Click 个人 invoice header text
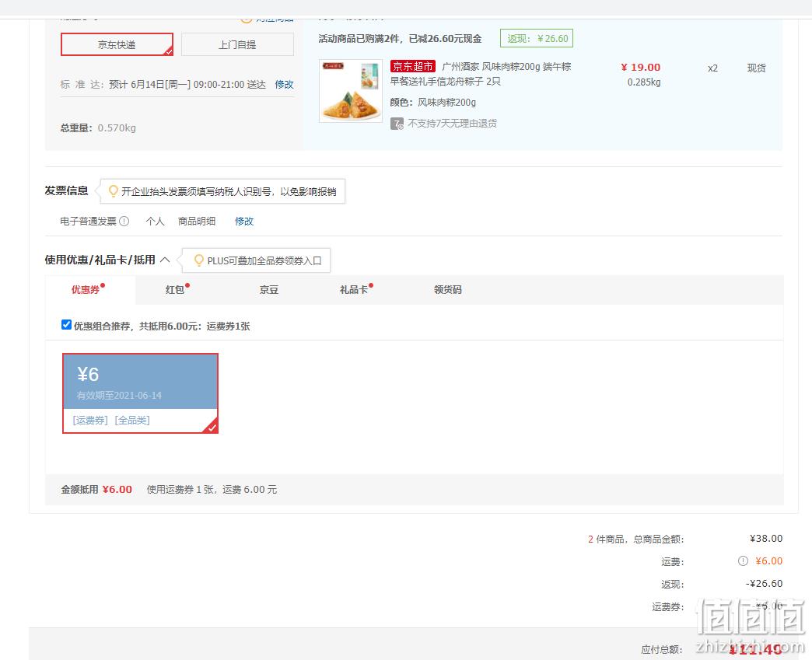 pos(155,221)
